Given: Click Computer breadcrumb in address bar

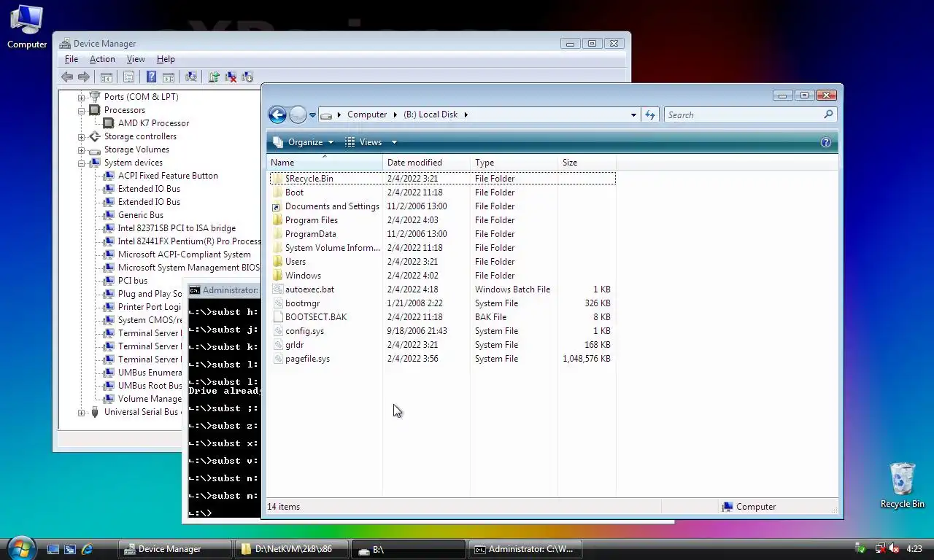Looking at the screenshot, I should tap(367, 114).
